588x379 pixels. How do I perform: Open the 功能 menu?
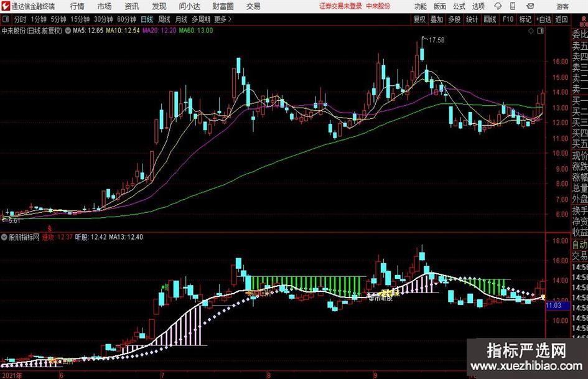[421, 6]
